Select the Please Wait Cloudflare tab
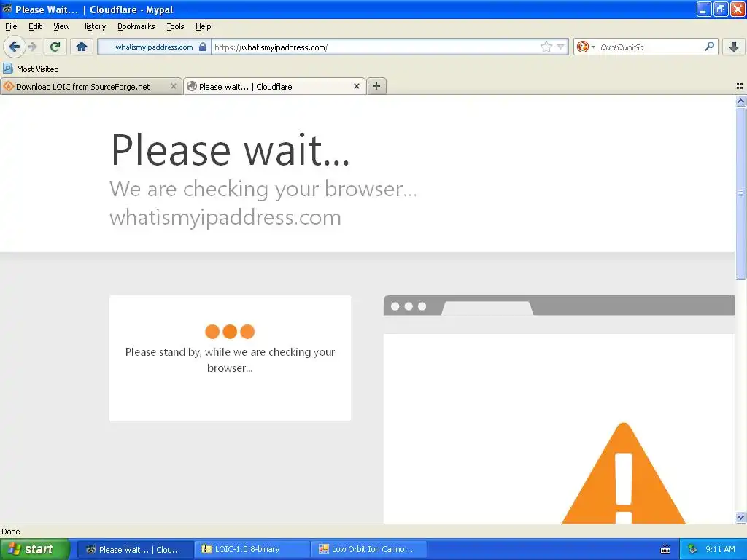 [x=274, y=86]
